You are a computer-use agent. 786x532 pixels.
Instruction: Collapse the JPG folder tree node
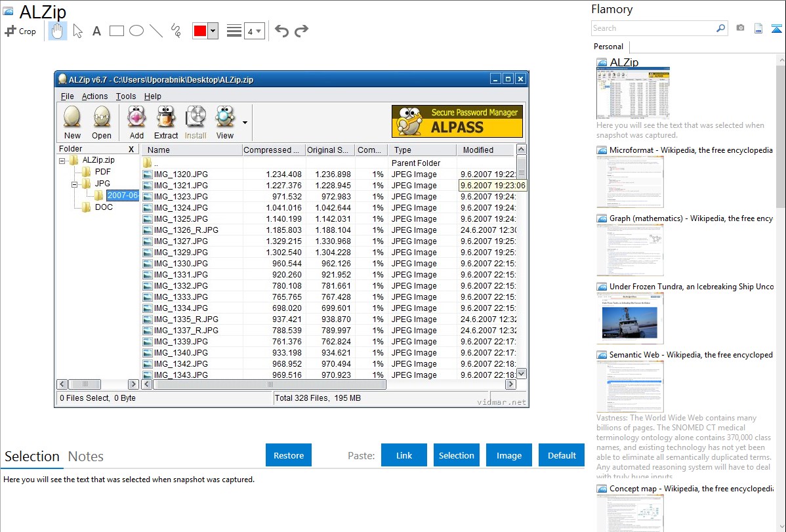74,184
